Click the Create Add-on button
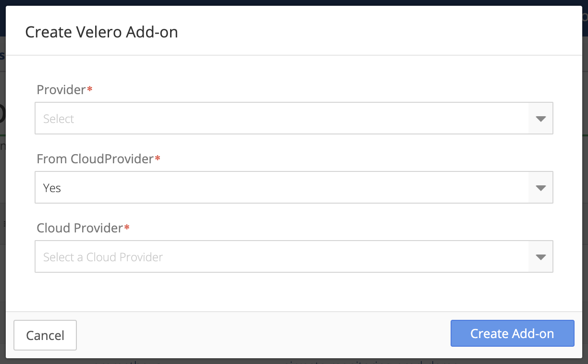The image size is (588, 364). [x=512, y=333]
